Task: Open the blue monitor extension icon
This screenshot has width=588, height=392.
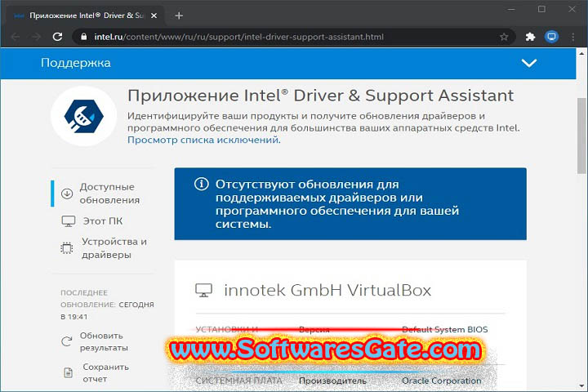Action: (x=551, y=37)
